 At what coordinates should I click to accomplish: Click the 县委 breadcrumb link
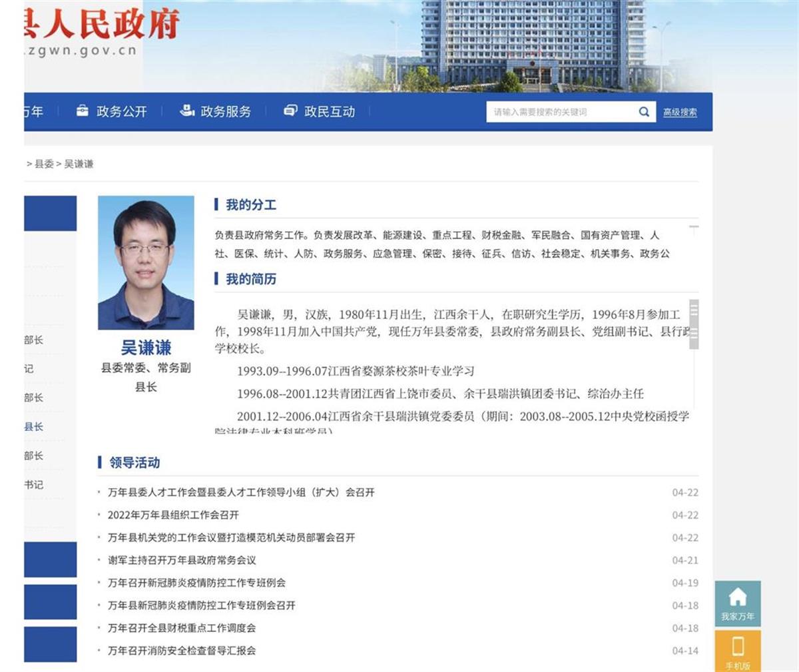click(44, 164)
